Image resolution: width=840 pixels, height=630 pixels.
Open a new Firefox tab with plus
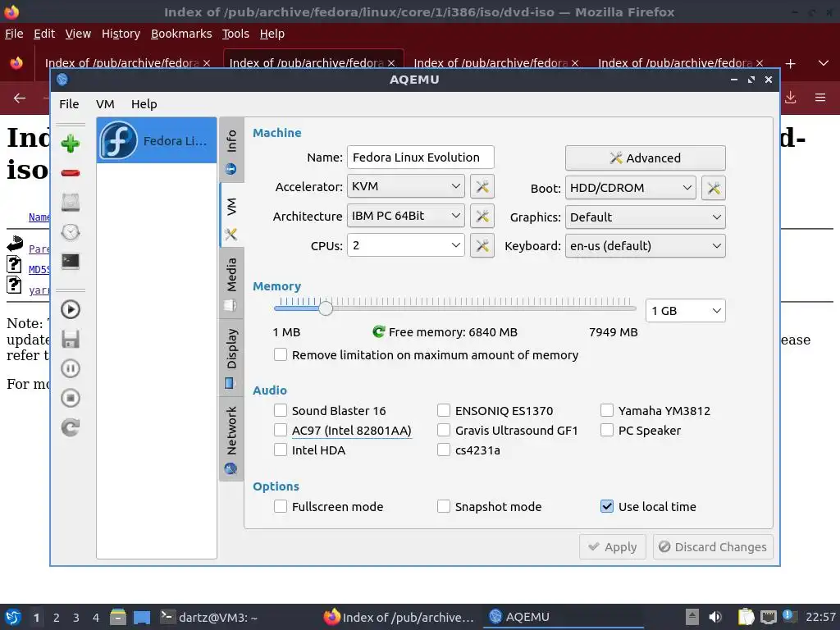(790, 64)
